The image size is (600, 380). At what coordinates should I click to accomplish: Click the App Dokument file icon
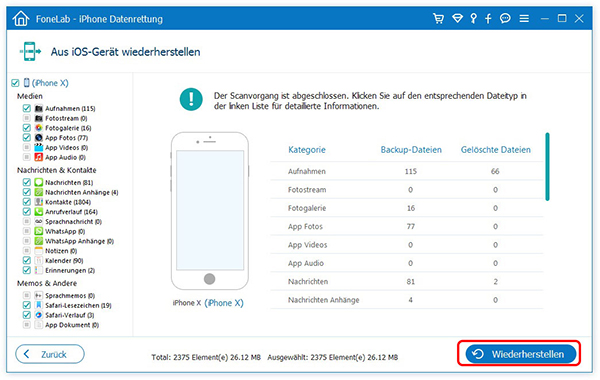(39, 325)
